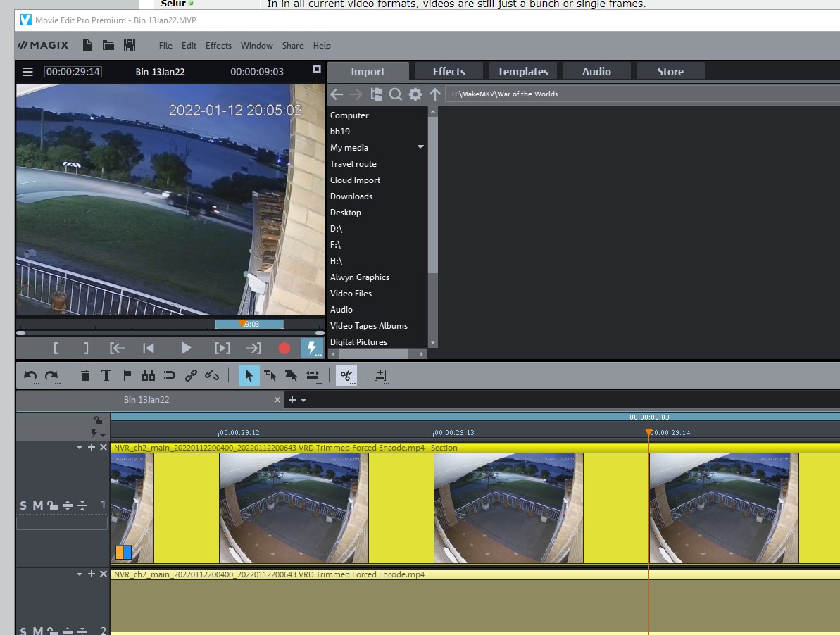Toggle Mute (M) on track 1
Viewport: 840px width, 635px height.
pos(38,505)
